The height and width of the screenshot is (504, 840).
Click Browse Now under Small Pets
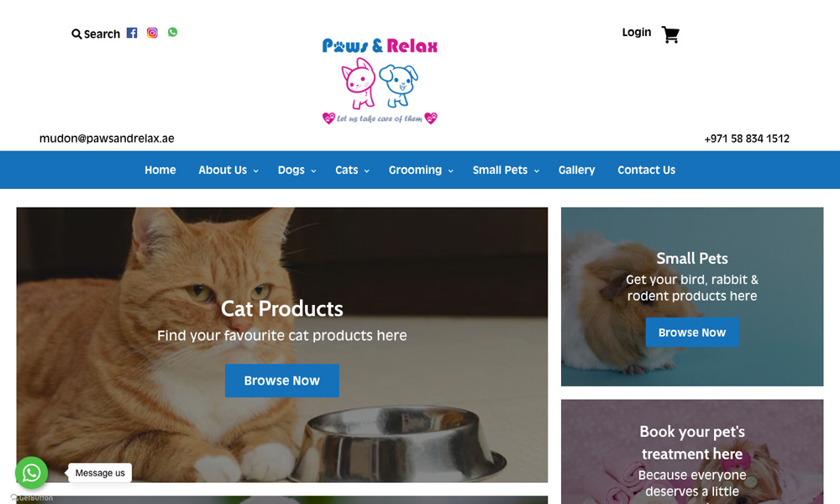tap(691, 333)
